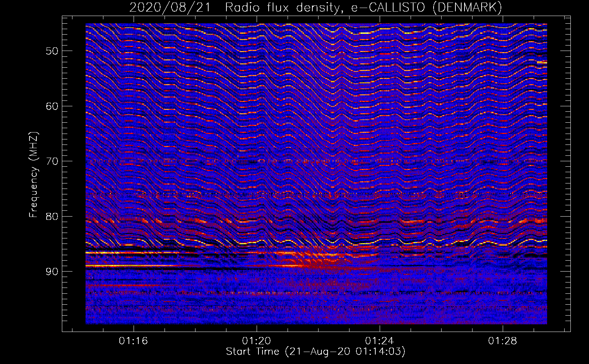Click the 01:16 time tick label
The width and height of the screenshot is (589, 364).
coord(133,341)
